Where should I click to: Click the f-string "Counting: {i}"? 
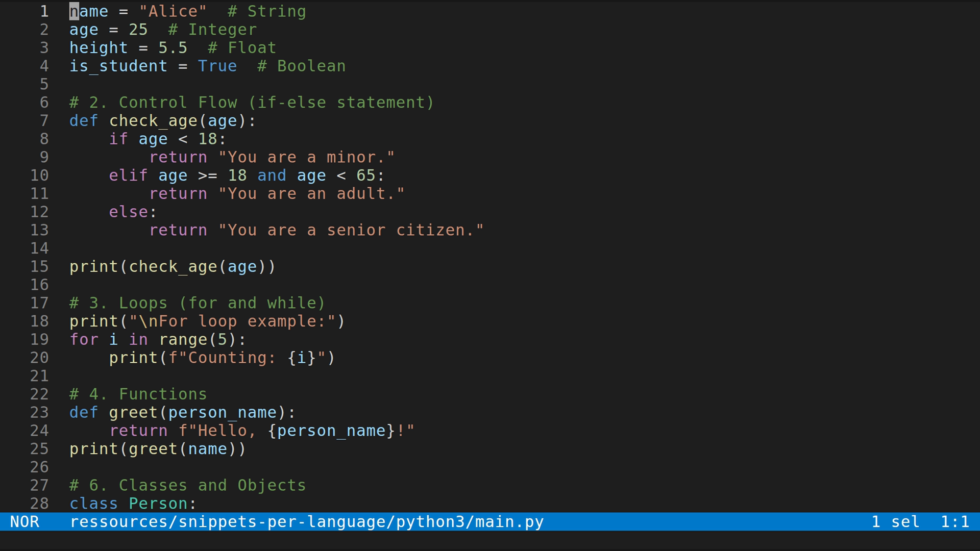(x=245, y=358)
